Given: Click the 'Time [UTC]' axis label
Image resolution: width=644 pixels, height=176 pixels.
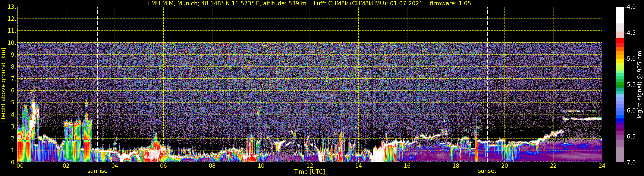Looking at the screenshot, I should 310,172.
